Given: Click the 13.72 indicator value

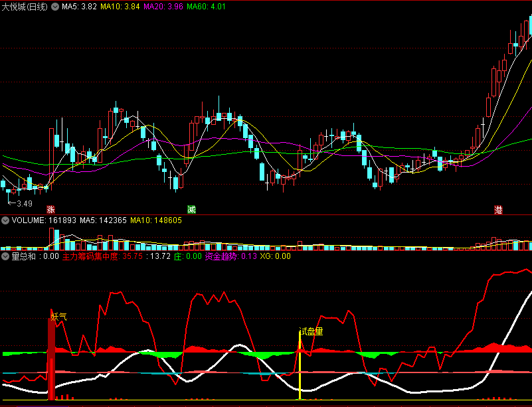Looking at the screenshot, I should pos(159,256).
